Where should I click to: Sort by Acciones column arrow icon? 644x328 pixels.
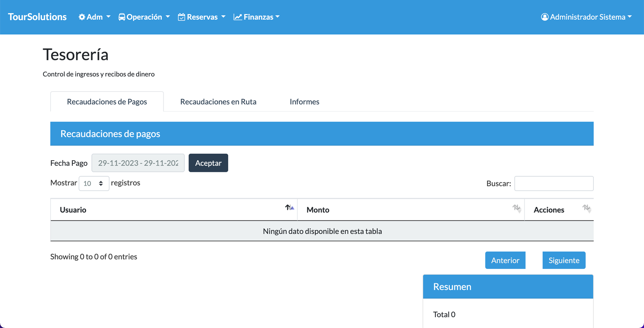(586, 208)
